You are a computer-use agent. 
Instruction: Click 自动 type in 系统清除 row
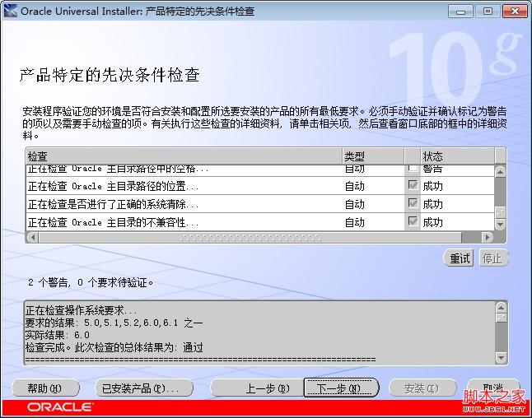[355, 204]
